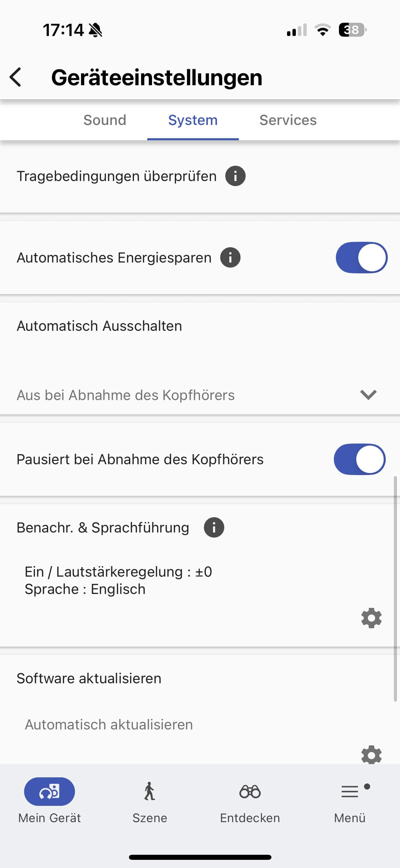This screenshot has width=400, height=868.
Task: Switch to the Sound tab
Action: pyautogui.click(x=105, y=120)
